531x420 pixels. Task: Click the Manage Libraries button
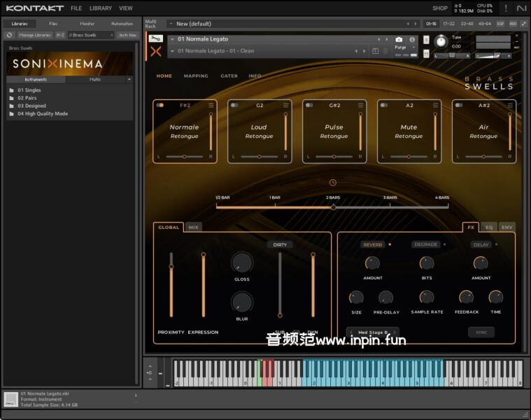pos(34,35)
